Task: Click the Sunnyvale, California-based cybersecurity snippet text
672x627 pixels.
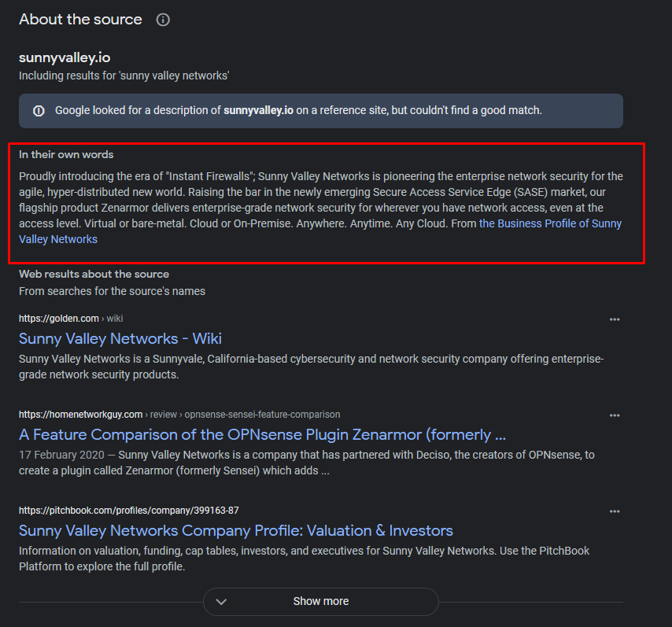Action: (x=311, y=367)
